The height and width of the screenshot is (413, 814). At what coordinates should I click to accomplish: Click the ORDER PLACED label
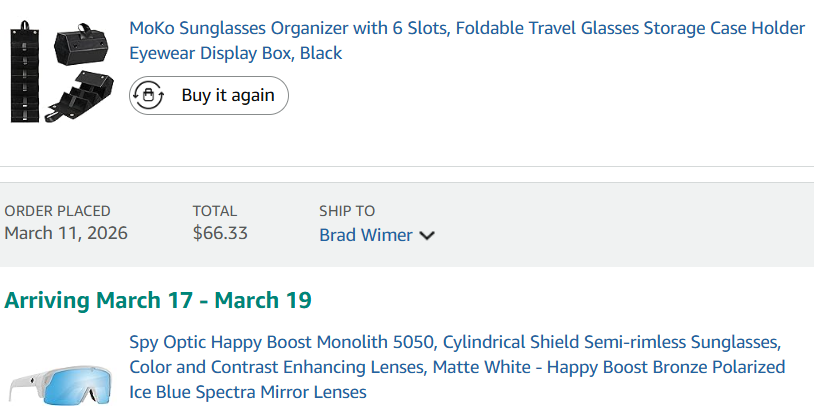[58, 211]
